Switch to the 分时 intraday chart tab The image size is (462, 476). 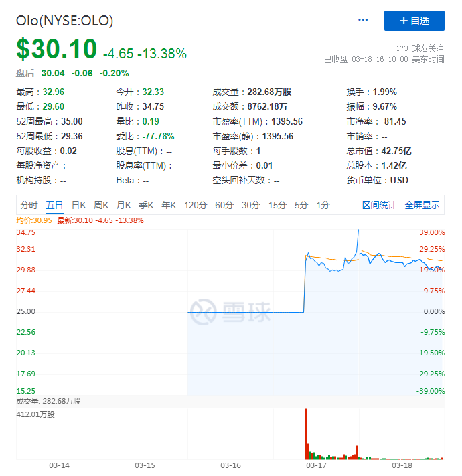tap(29, 205)
